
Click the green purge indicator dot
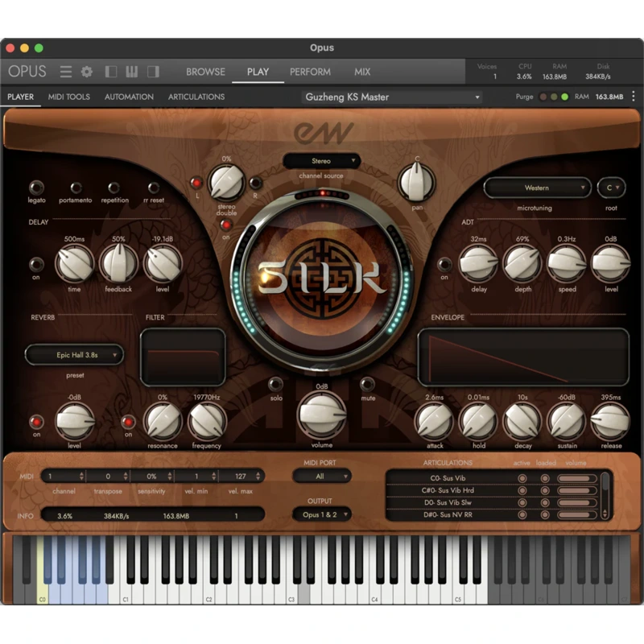coord(565,97)
